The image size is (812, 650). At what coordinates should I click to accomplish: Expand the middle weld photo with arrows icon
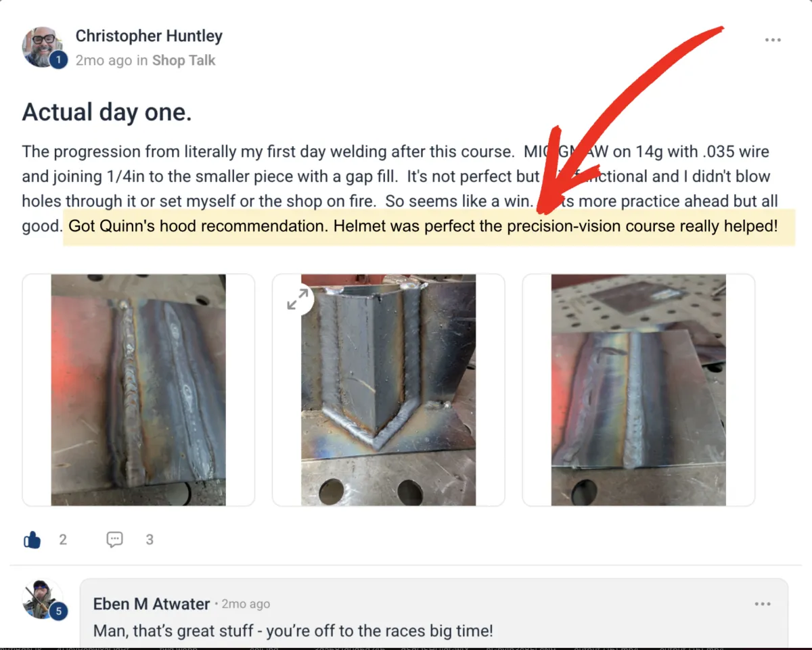click(x=298, y=300)
